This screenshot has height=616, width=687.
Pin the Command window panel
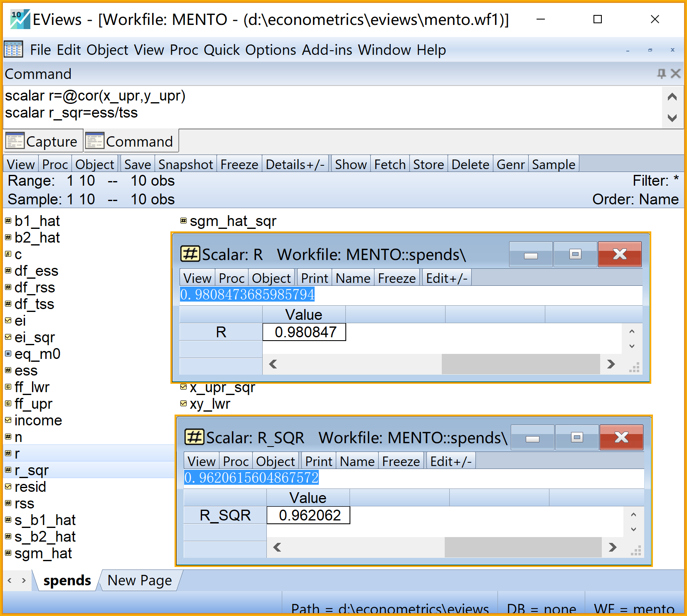click(661, 74)
